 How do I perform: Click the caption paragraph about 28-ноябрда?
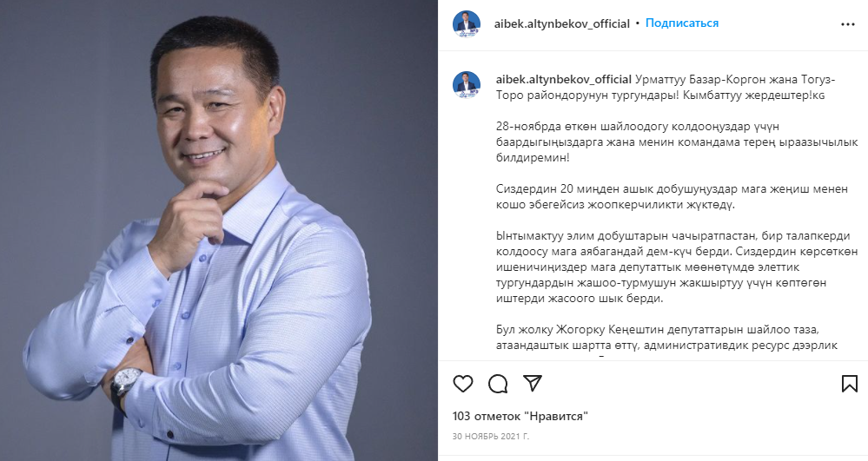coord(677,142)
